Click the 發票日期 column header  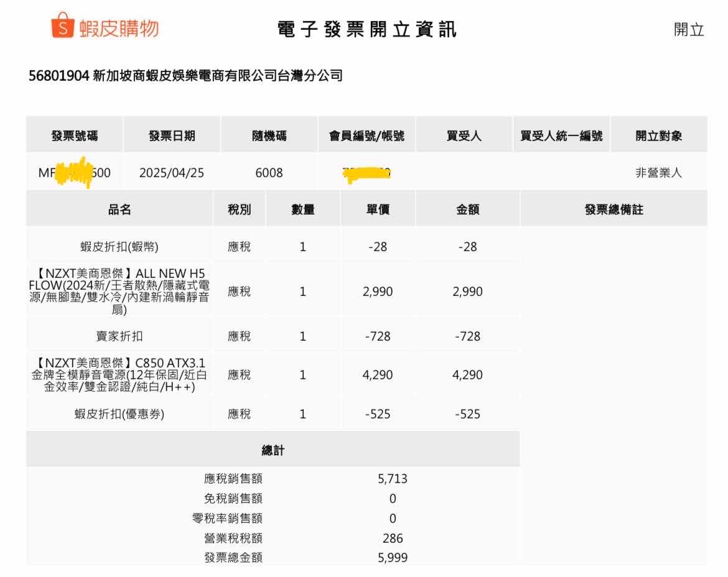click(x=172, y=136)
